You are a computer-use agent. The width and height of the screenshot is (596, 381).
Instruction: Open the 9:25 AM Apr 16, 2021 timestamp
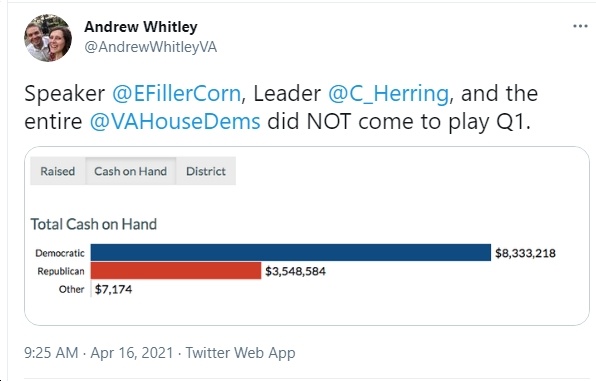98,352
